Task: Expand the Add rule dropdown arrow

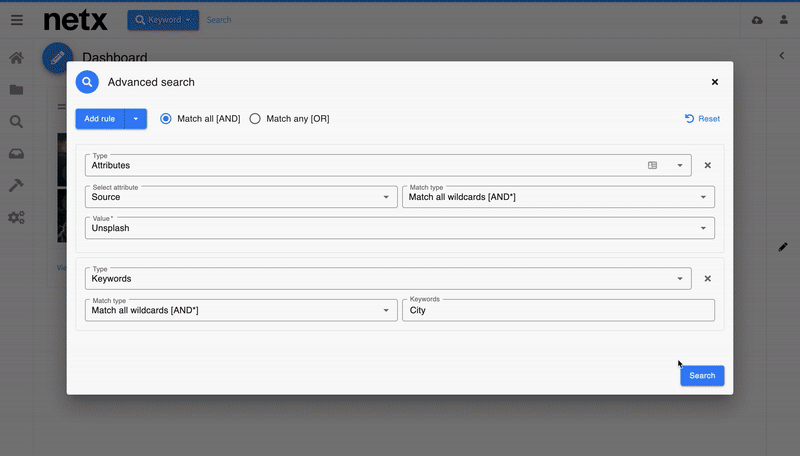Action: click(136, 119)
